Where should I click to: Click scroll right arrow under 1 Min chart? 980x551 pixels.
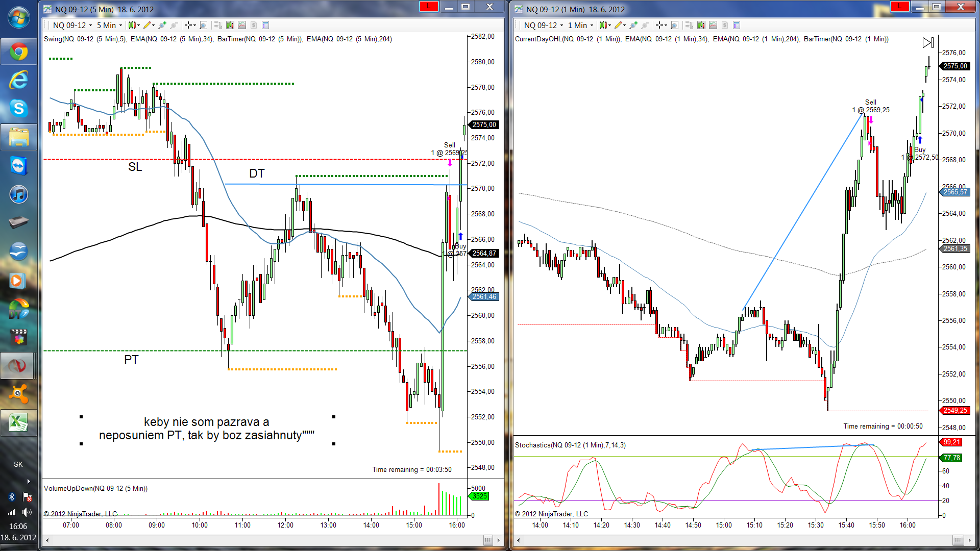tap(970, 540)
